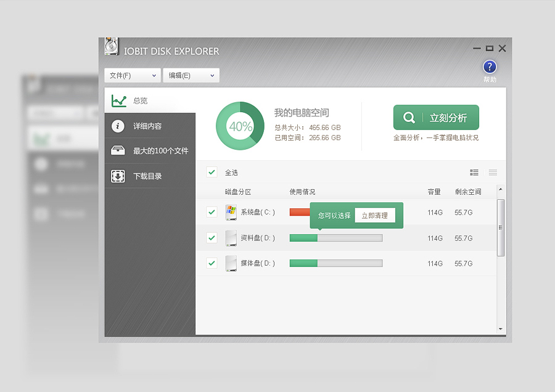The height and width of the screenshot is (392, 555).
Task: Switch to the 总览 overview tab
Action: pyautogui.click(x=150, y=100)
